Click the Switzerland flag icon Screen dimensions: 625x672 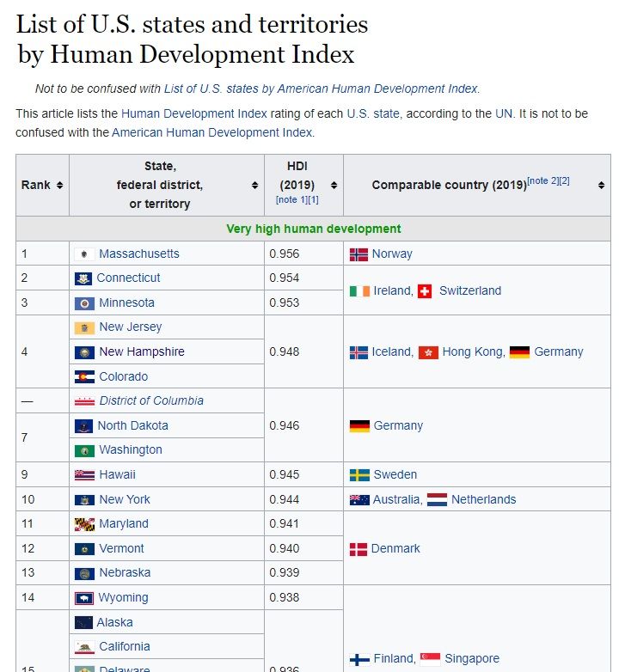click(425, 291)
